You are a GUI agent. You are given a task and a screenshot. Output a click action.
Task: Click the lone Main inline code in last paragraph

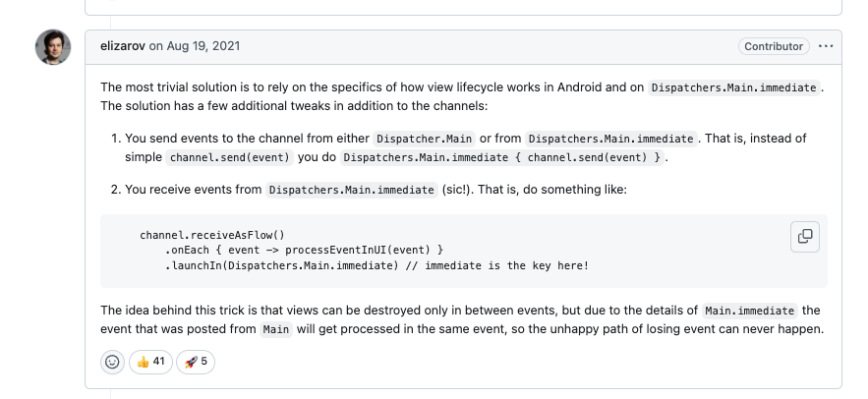point(276,329)
